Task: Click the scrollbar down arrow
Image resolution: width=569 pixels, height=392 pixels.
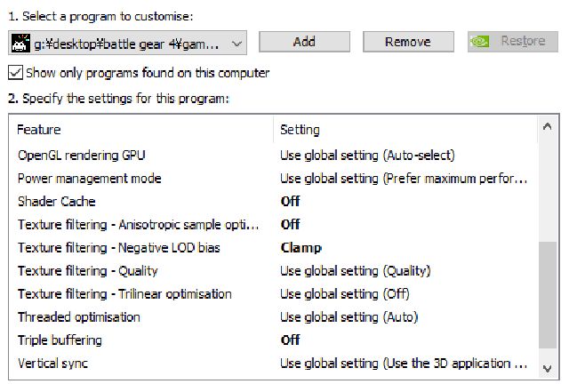Action: (x=548, y=369)
